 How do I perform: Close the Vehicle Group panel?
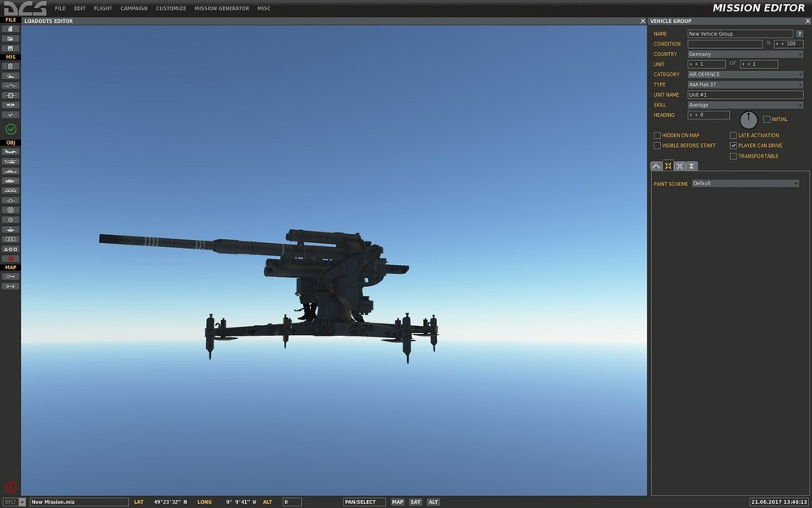[807, 21]
